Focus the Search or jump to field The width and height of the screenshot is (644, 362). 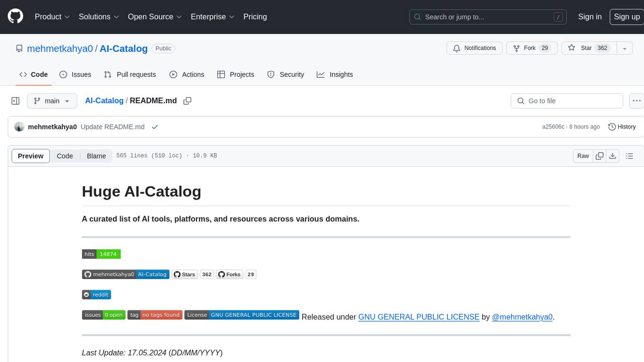click(489, 17)
